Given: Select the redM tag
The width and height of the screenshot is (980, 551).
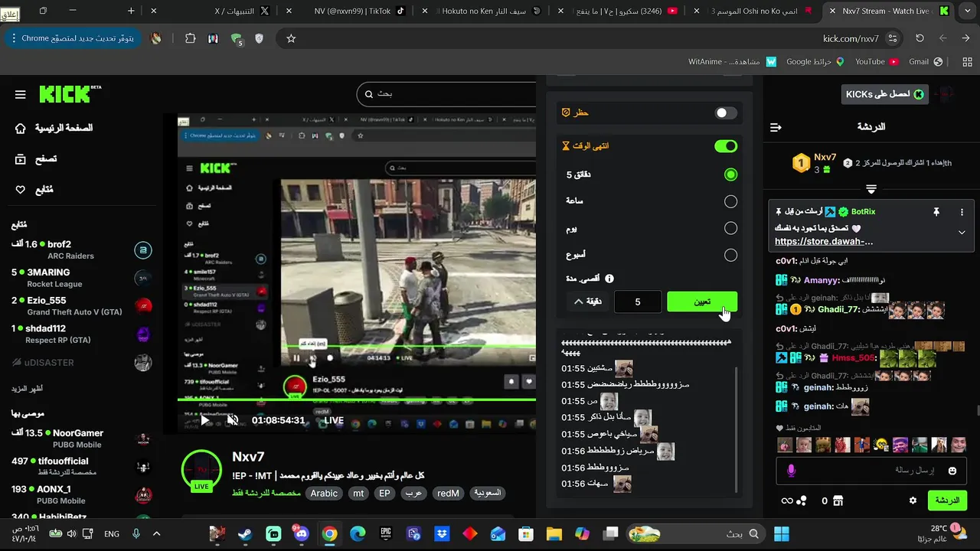Looking at the screenshot, I should tap(448, 494).
